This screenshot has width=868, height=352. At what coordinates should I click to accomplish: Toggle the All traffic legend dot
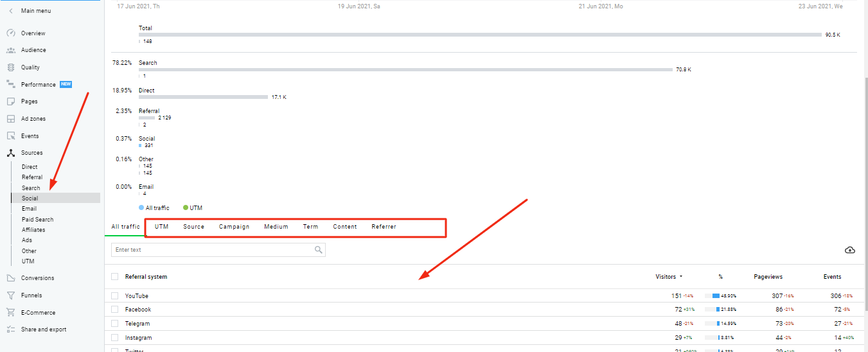coord(141,208)
